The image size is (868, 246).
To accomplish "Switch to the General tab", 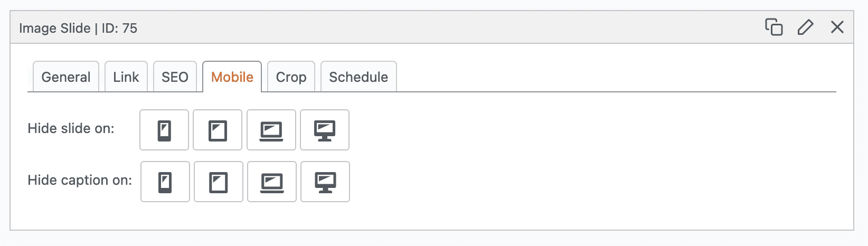I will [66, 77].
